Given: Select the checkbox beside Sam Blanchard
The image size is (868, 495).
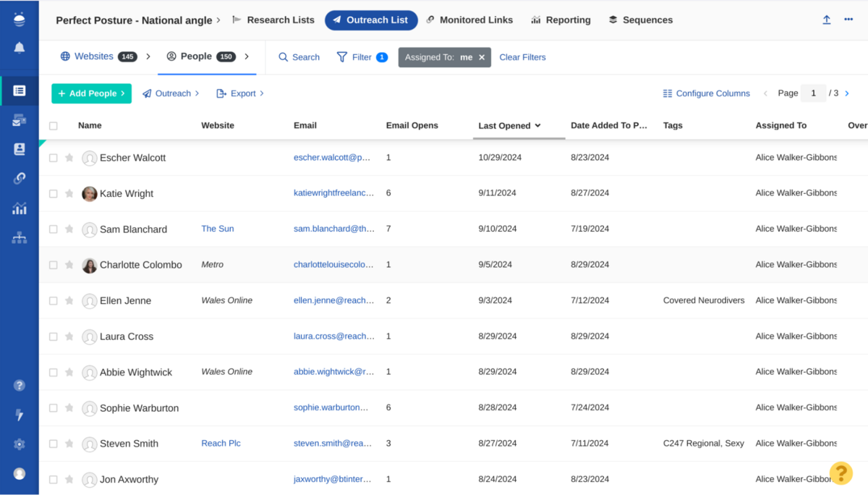Looking at the screenshot, I should click(x=54, y=229).
